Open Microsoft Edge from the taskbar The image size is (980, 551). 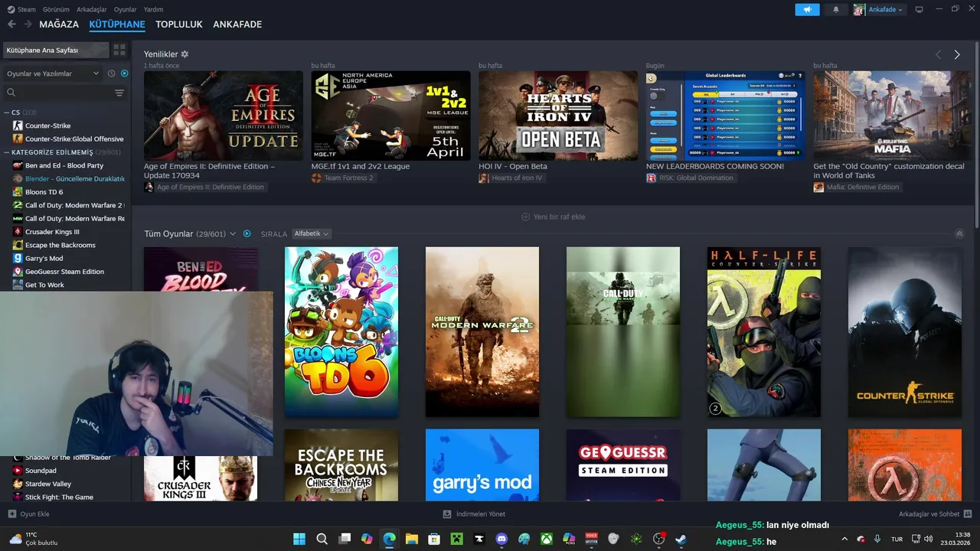tap(389, 539)
